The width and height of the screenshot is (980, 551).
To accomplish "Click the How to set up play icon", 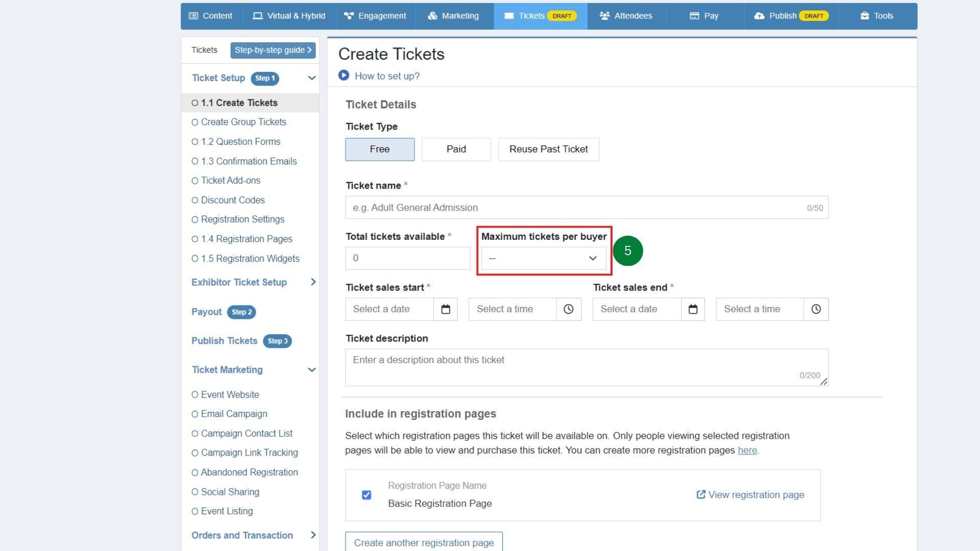I will (344, 76).
